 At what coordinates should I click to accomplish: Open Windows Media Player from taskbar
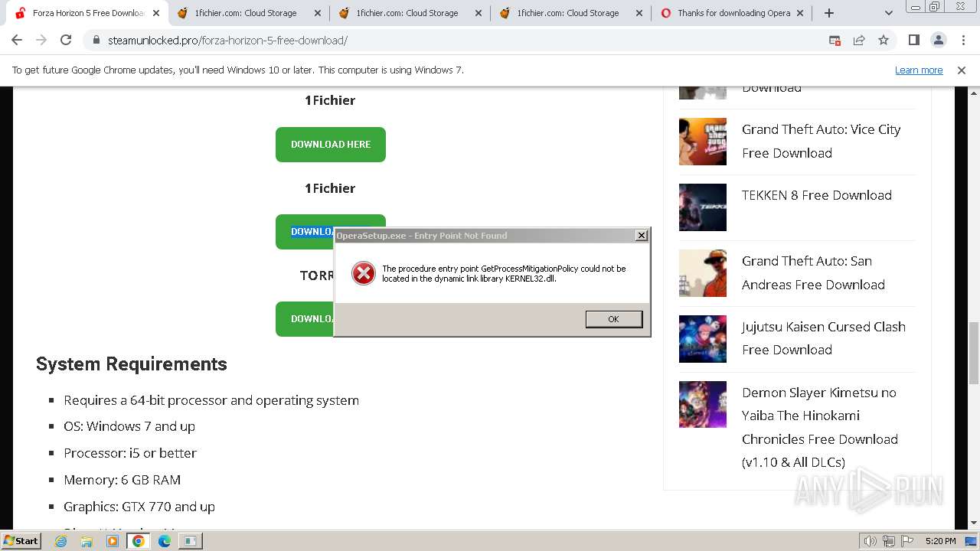click(x=113, y=541)
